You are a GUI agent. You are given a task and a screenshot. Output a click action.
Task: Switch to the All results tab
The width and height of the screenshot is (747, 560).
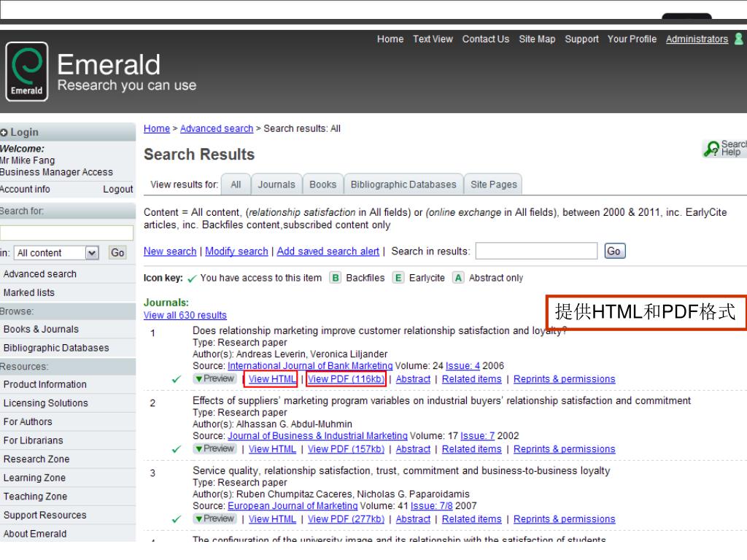236,184
